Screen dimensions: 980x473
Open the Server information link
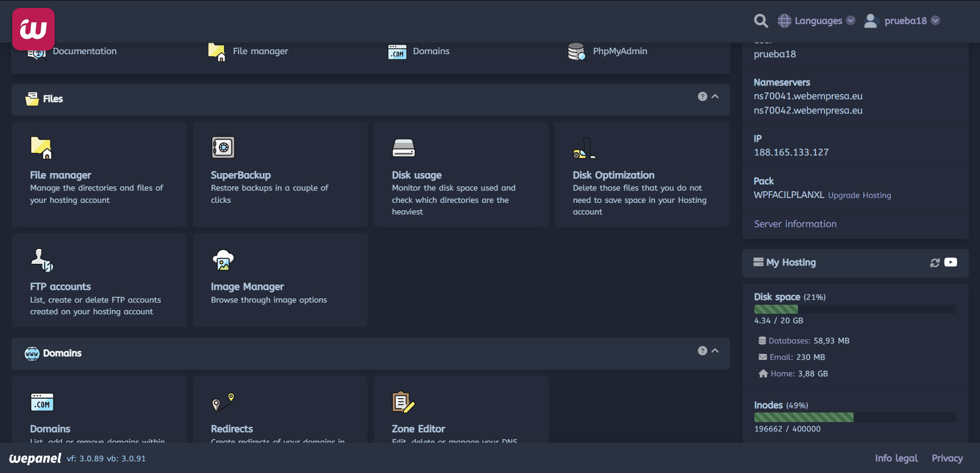point(795,224)
